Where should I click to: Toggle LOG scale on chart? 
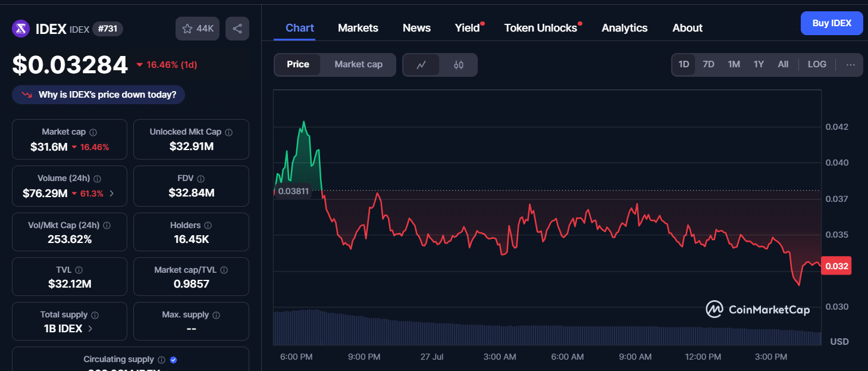pyautogui.click(x=817, y=64)
